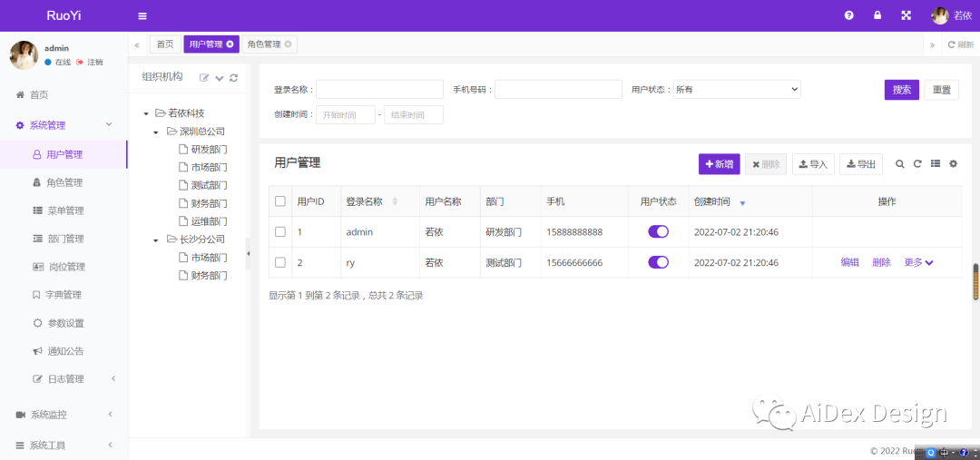The height and width of the screenshot is (460, 980).
Task: Click the 重置 reset button
Action: 941,90
